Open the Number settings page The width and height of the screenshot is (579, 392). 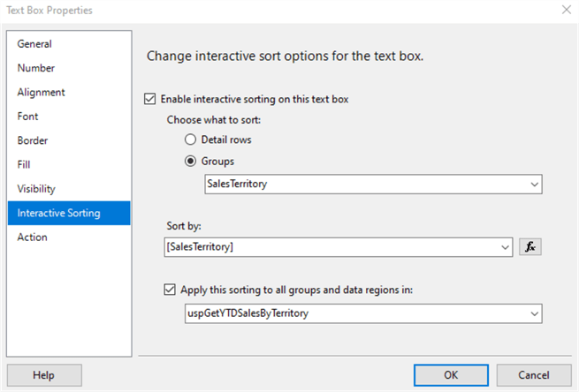tap(36, 68)
